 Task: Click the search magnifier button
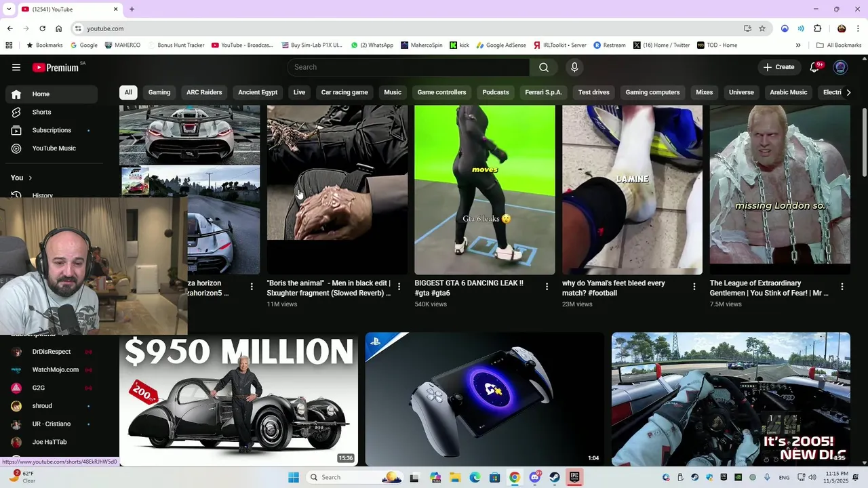point(544,67)
